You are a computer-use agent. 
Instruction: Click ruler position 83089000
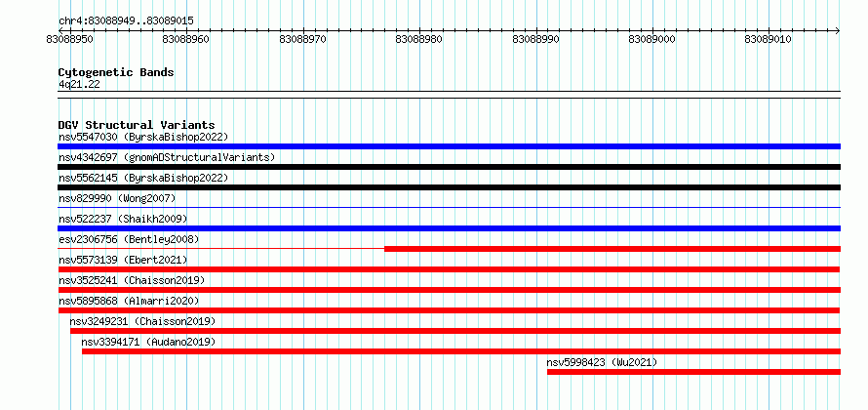tap(652, 39)
